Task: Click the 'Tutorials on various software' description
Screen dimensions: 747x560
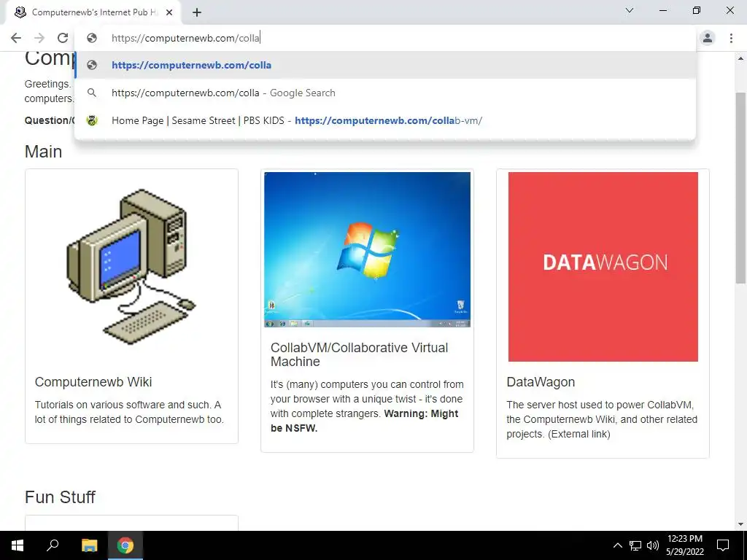Action: 129,412
